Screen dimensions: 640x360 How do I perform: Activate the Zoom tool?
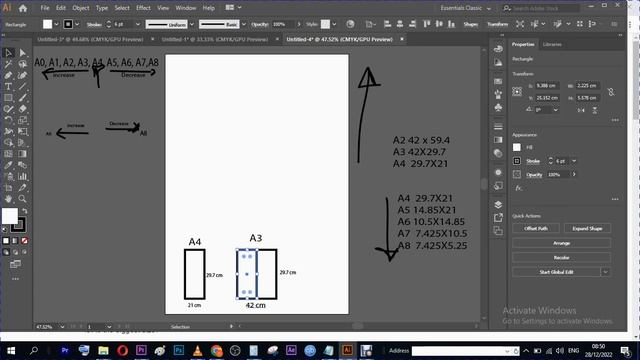click(x=22, y=199)
